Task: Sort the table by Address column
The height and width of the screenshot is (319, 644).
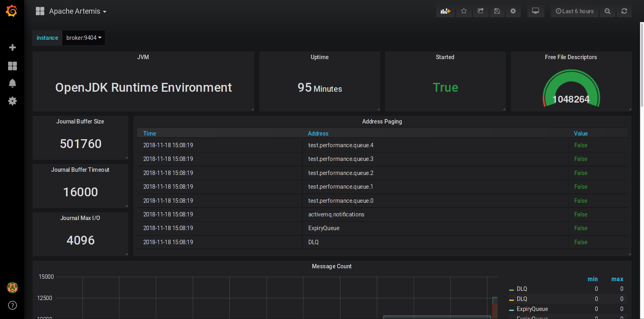Action: tap(318, 134)
